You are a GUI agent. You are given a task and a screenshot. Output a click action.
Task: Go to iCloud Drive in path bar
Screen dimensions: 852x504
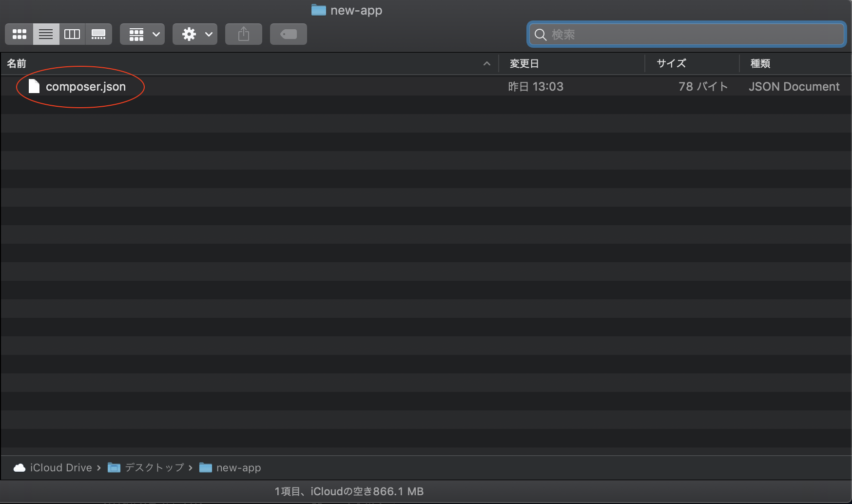coord(61,468)
